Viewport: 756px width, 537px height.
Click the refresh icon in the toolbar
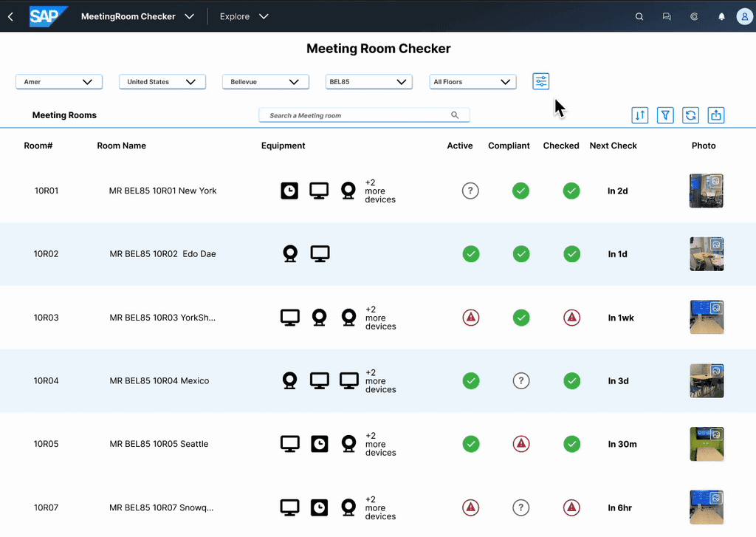click(690, 115)
